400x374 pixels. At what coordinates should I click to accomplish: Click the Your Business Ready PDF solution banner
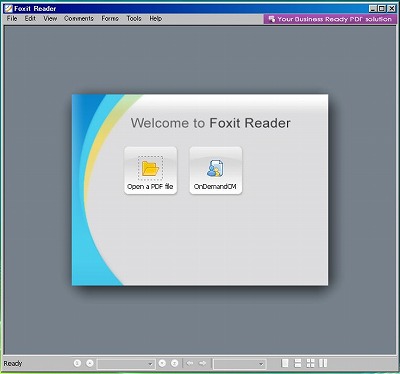coord(330,19)
